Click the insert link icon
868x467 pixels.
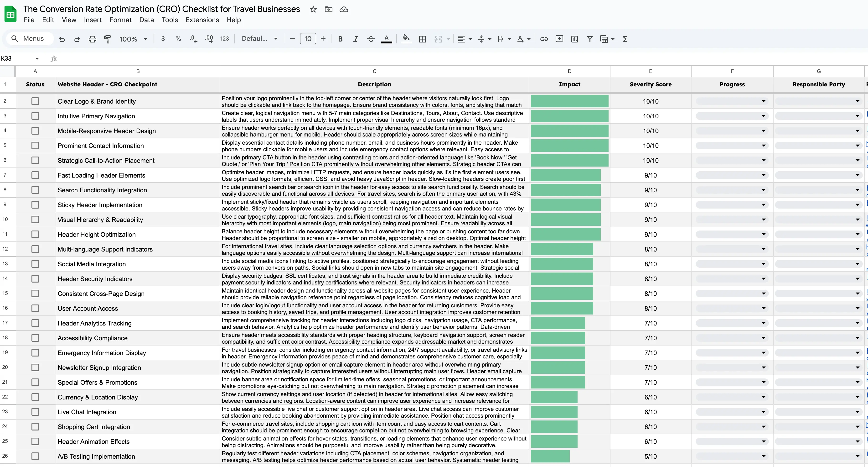click(544, 39)
